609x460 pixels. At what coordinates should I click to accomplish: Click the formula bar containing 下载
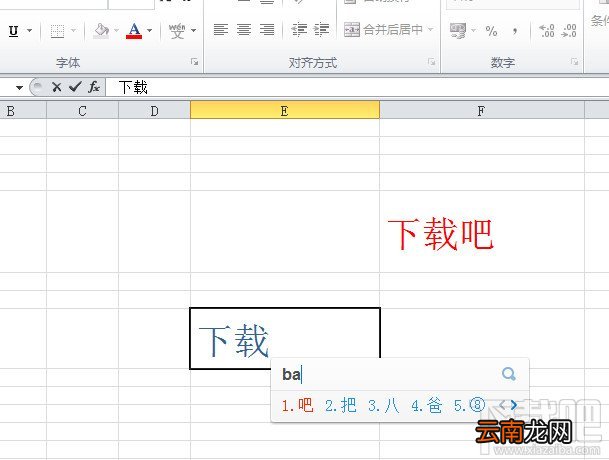coord(357,87)
